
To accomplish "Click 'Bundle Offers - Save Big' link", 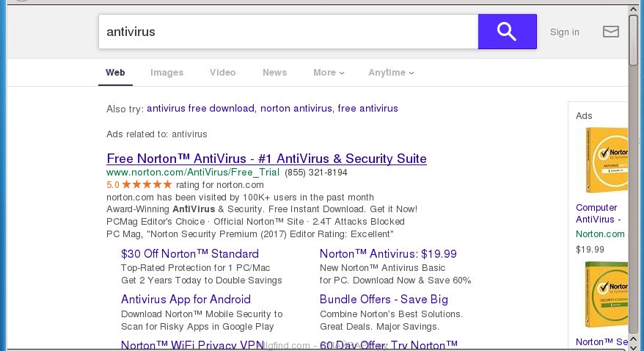I will click(x=385, y=300).
